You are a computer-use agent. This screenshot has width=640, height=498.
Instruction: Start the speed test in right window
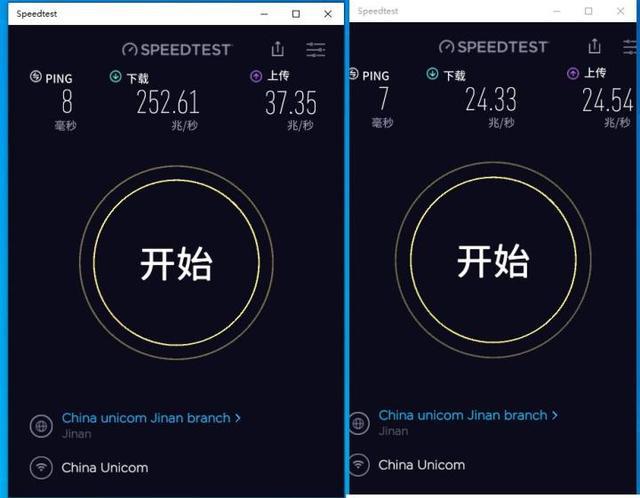pos(493,260)
